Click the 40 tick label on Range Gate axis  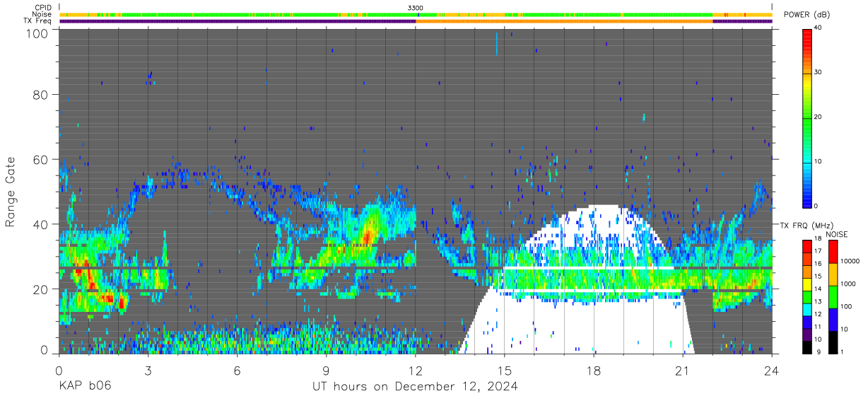[41, 224]
